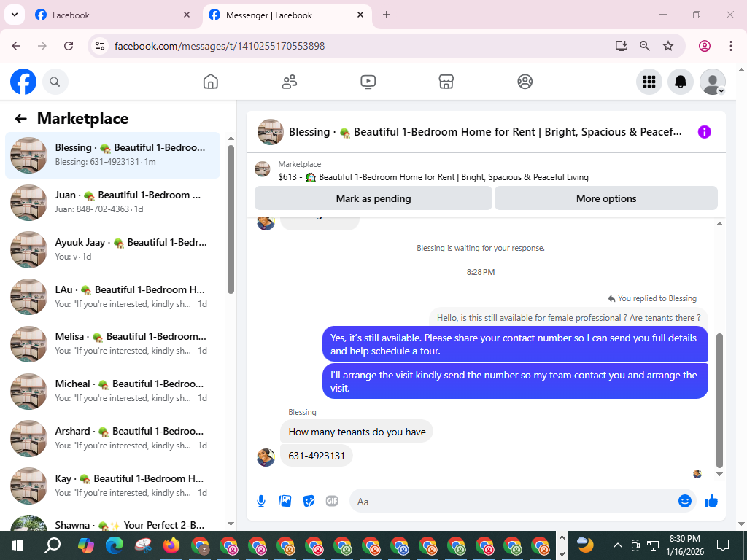This screenshot has height=560, width=747.
Task: Click the install app icon in address bar
Action: (622, 46)
